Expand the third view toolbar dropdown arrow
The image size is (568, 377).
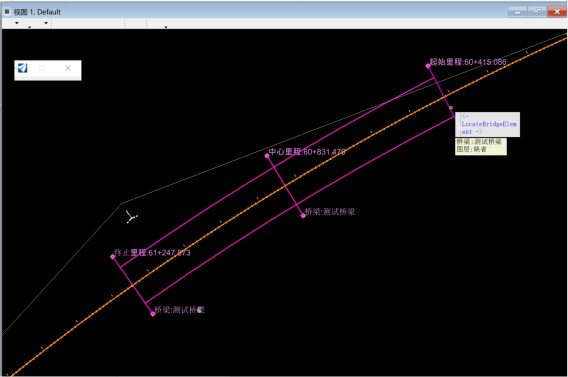[46, 23]
